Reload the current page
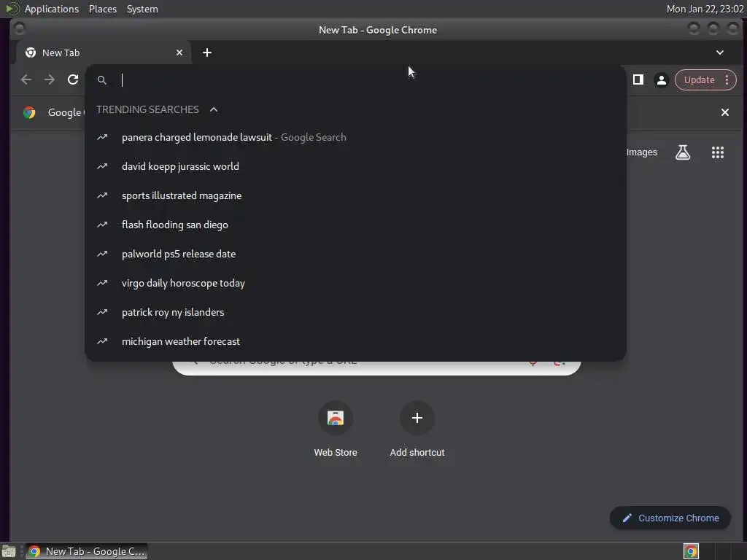 [x=73, y=80]
